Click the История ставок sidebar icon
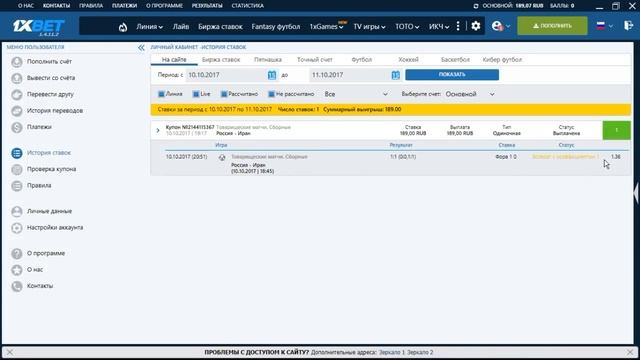The width and height of the screenshot is (640, 360). pyautogui.click(x=17, y=153)
